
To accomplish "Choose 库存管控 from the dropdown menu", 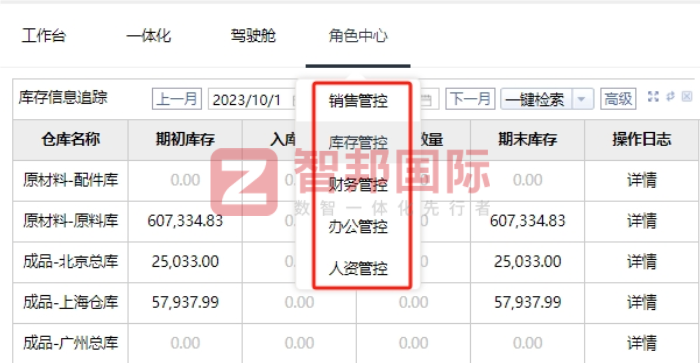I will click(358, 143).
